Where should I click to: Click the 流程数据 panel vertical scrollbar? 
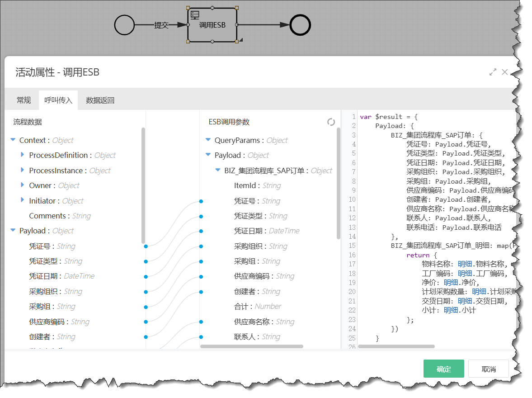(143, 185)
